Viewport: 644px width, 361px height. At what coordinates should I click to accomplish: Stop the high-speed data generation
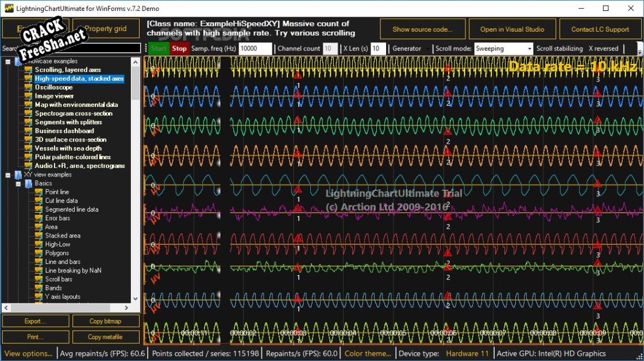click(x=179, y=49)
